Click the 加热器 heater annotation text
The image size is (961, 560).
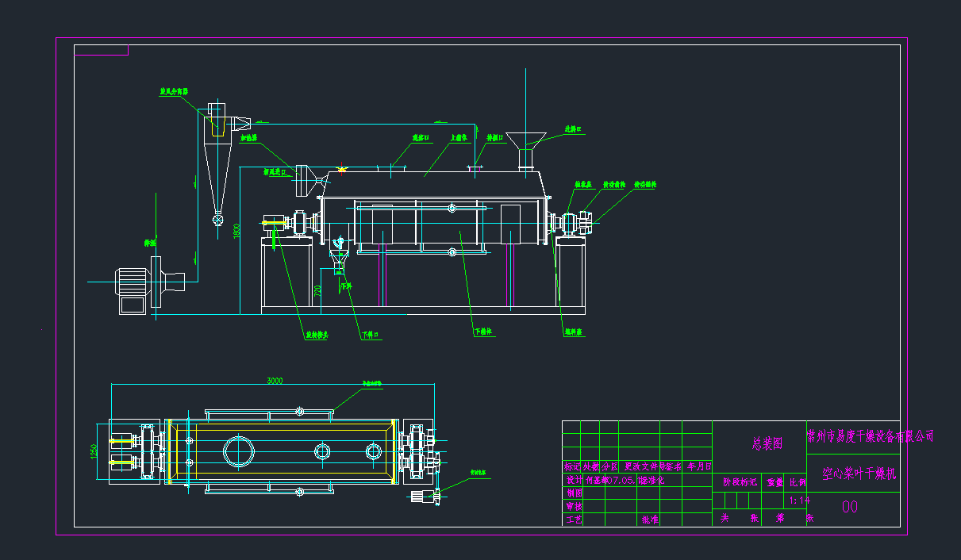[x=248, y=138]
